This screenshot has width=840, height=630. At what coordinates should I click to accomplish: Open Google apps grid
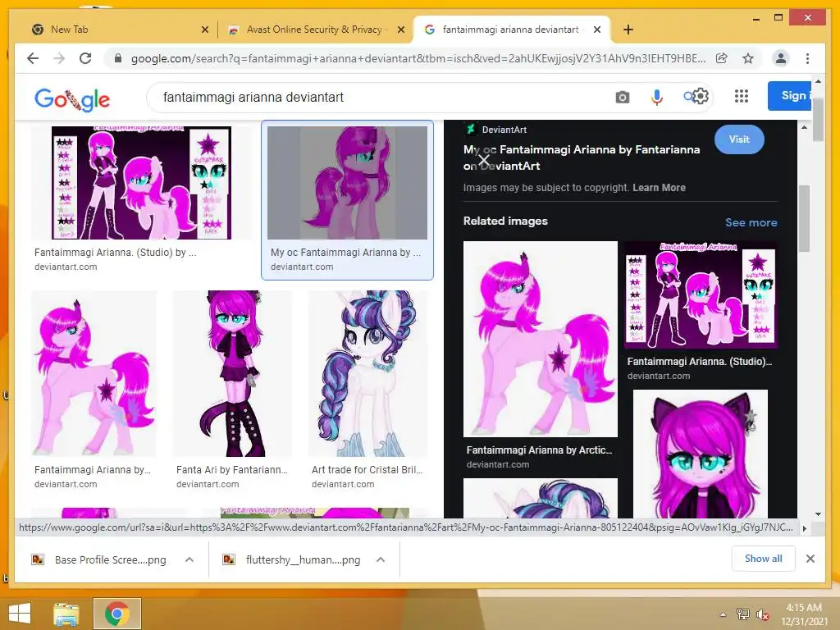pyautogui.click(x=742, y=97)
